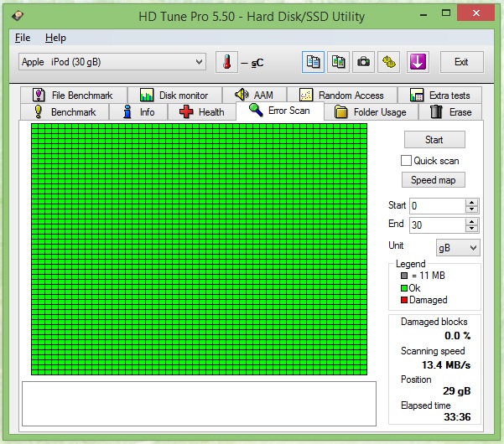The width and height of the screenshot is (504, 444).
Task: Click the green error scan block map
Action: coord(199,249)
